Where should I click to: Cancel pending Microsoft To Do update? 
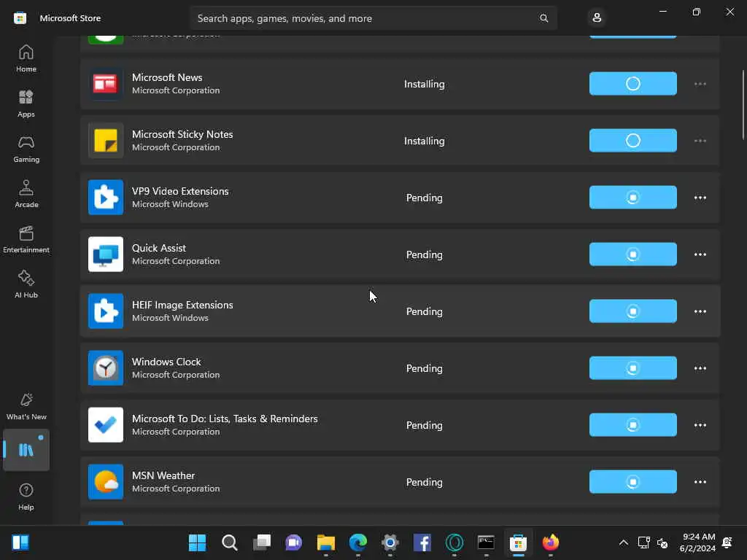click(x=632, y=425)
